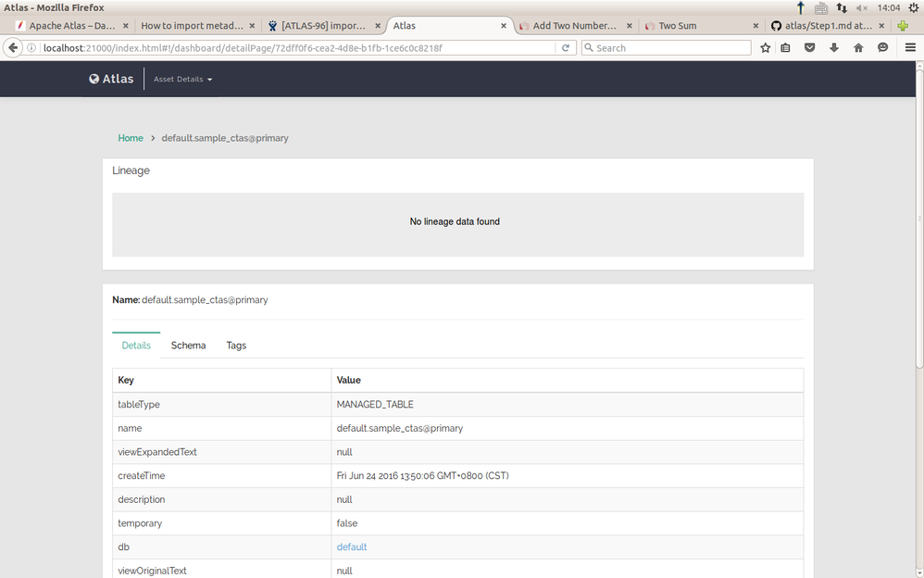Screen dimensions: 924x578
Task: Expand the Asset Details dropdown
Action: tap(182, 79)
